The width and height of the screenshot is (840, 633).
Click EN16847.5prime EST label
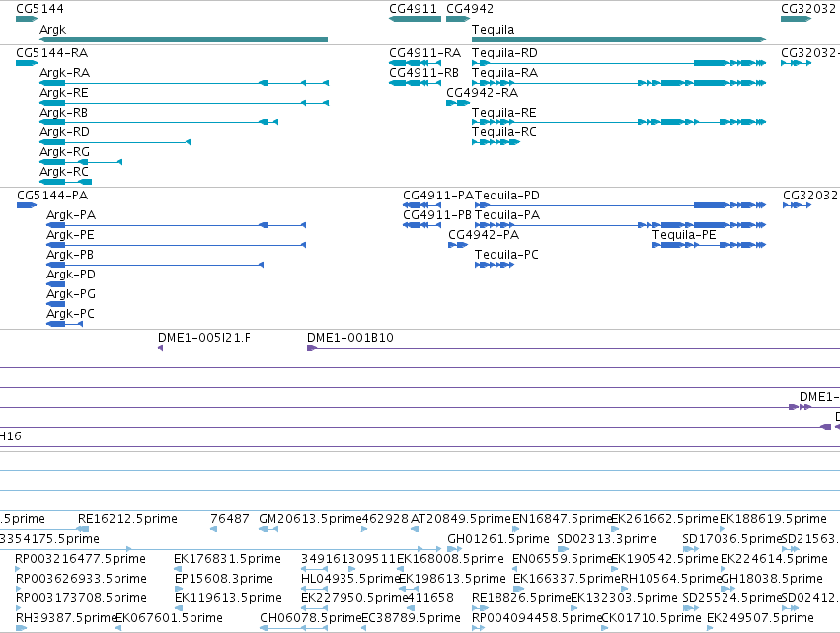(x=563, y=519)
